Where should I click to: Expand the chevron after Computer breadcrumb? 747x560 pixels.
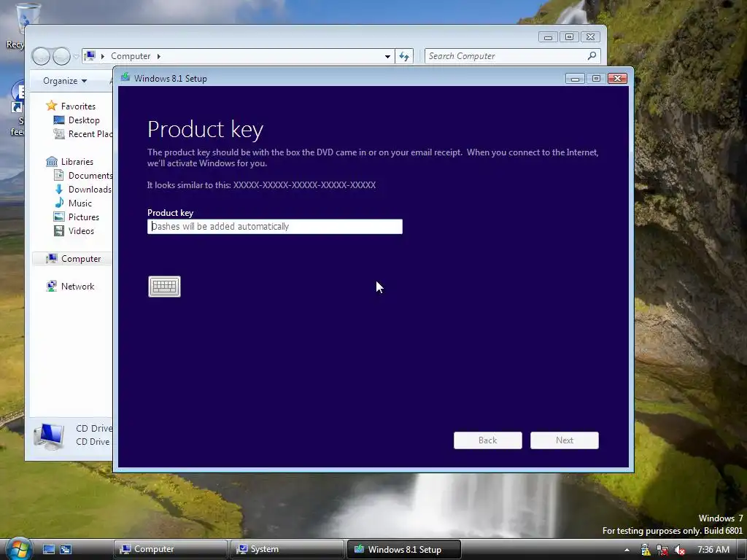158,56
